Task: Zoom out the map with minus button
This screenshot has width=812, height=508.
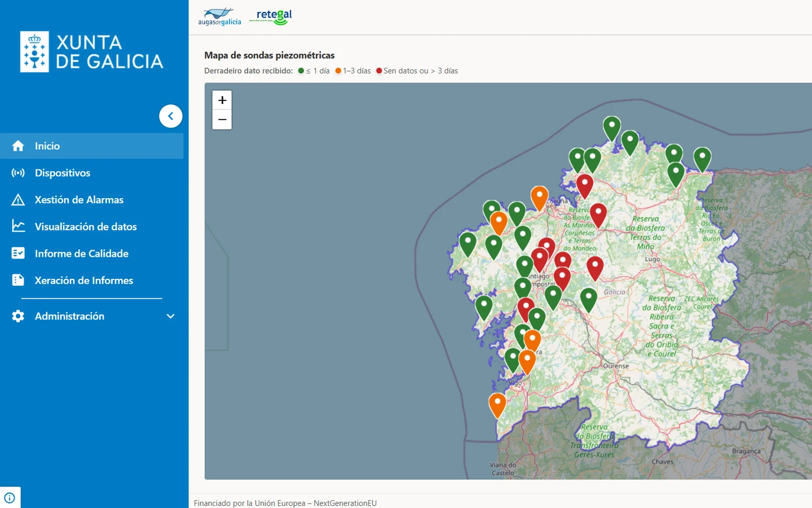Action: 222,120
